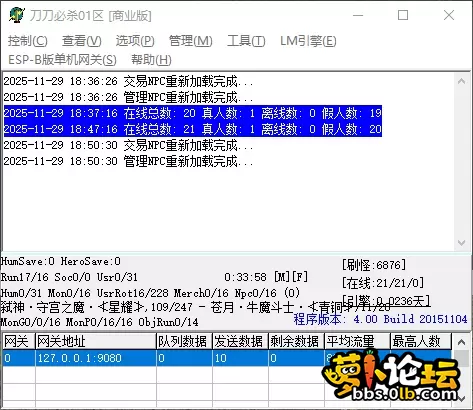Click the Run17/16 Soc0/0 status line

[69, 277]
